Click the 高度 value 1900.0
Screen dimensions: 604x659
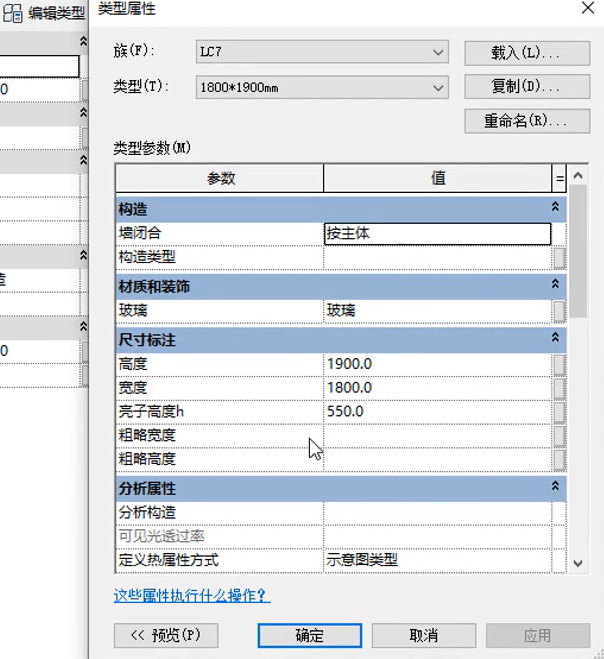pyautogui.click(x=437, y=364)
